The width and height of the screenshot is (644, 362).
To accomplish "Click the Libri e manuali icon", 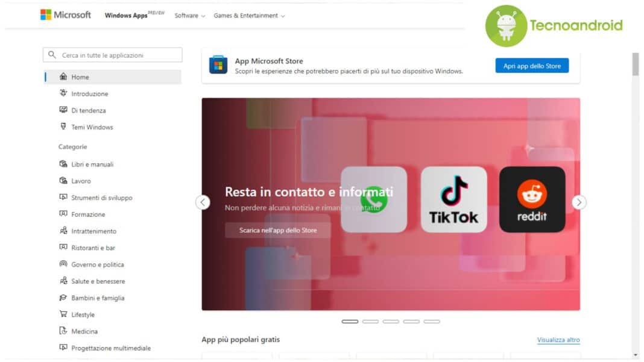I will pos(63,164).
